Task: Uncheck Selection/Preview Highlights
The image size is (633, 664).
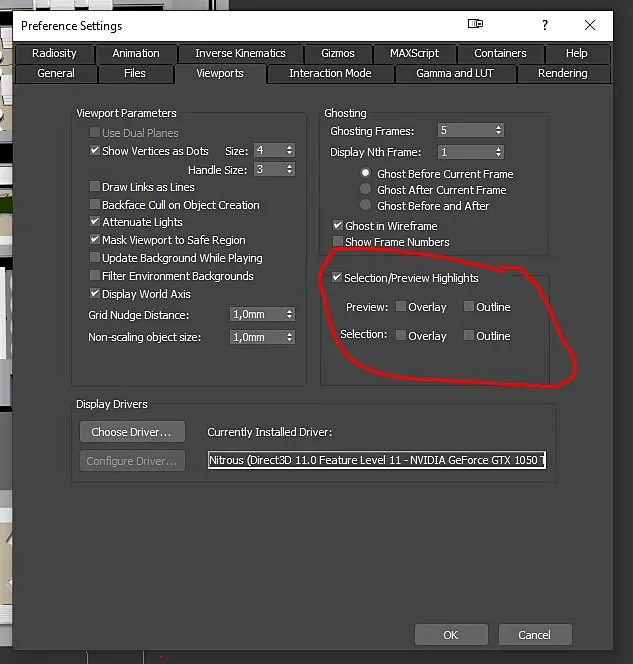Action: [x=337, y=277]
